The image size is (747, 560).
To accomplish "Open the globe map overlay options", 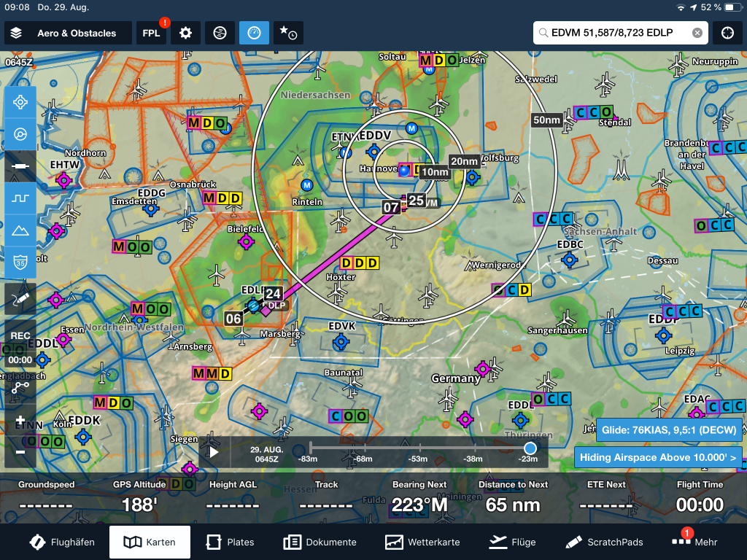I will coord(220,33).
